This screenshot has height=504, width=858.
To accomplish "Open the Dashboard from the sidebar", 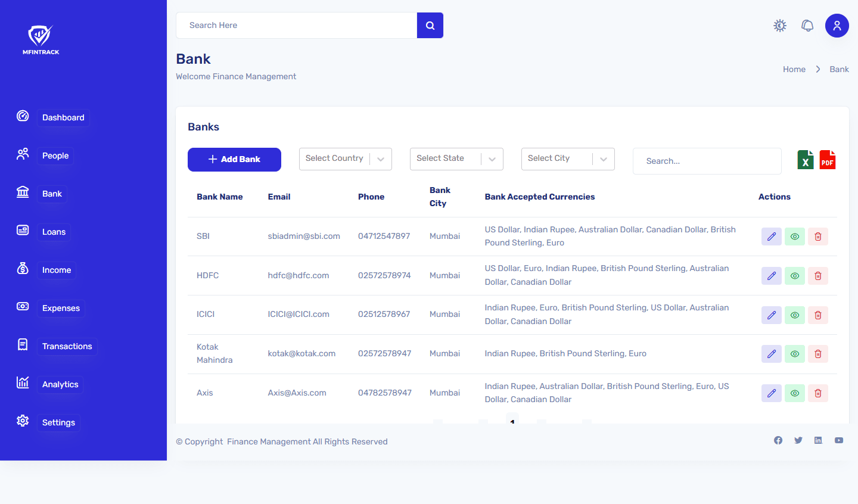I will coord(63,117).
